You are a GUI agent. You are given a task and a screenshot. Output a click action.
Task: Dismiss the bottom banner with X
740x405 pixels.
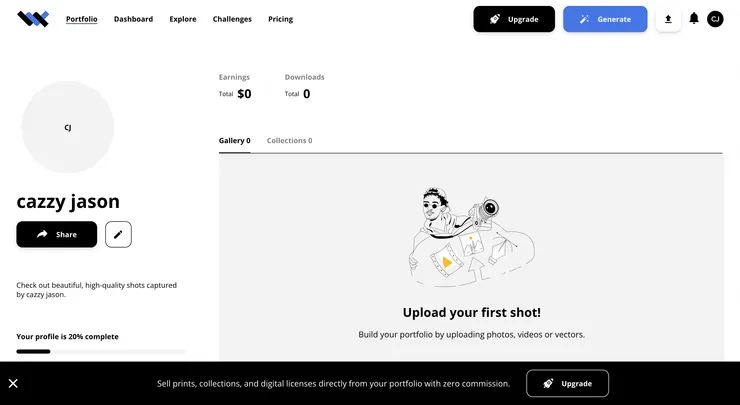pyautogui.click(x=13, y=383)
